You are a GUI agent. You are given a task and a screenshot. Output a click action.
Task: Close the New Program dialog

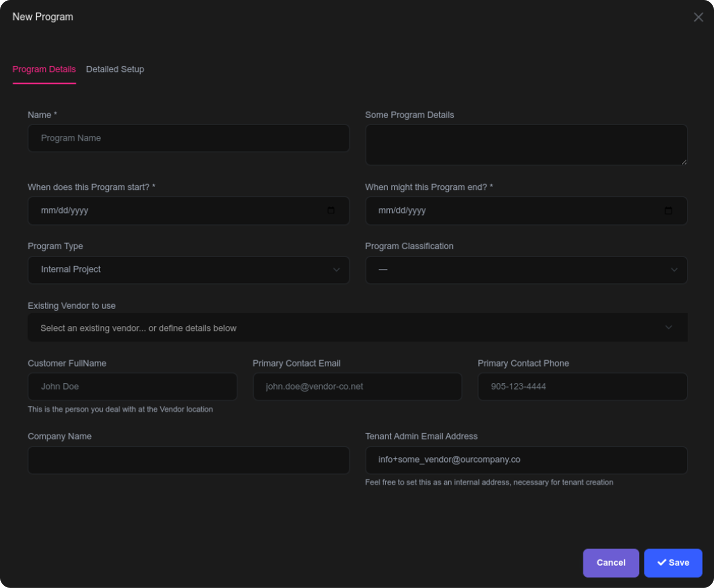(x=698, y=17)
